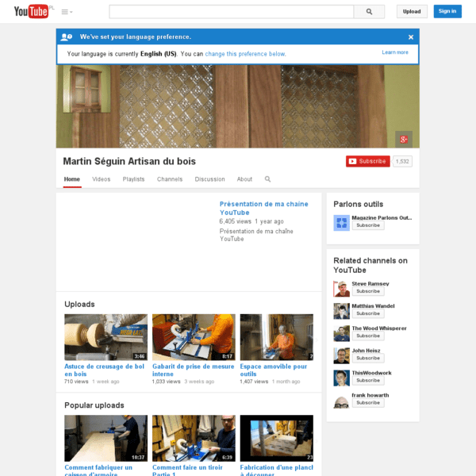Open the Playlists tab
Screen dimensions: 476x476
133,179
